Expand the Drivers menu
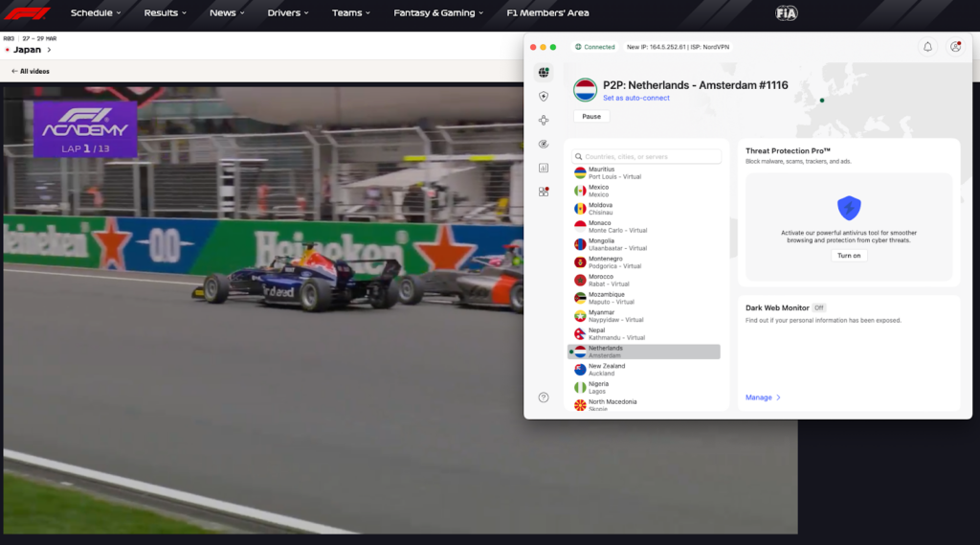This screenshot has width=980, height=545. pos(287,12)
